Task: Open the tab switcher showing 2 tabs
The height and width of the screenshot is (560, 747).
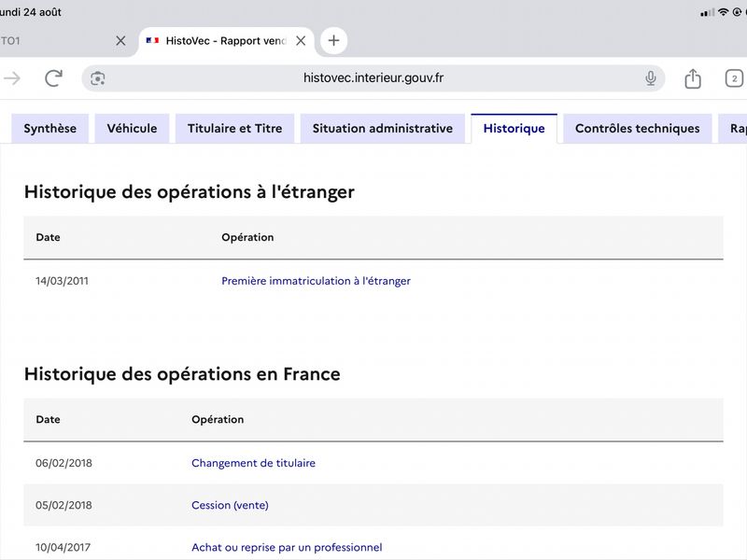Action: pyautogui.click(x=734, y=78)
